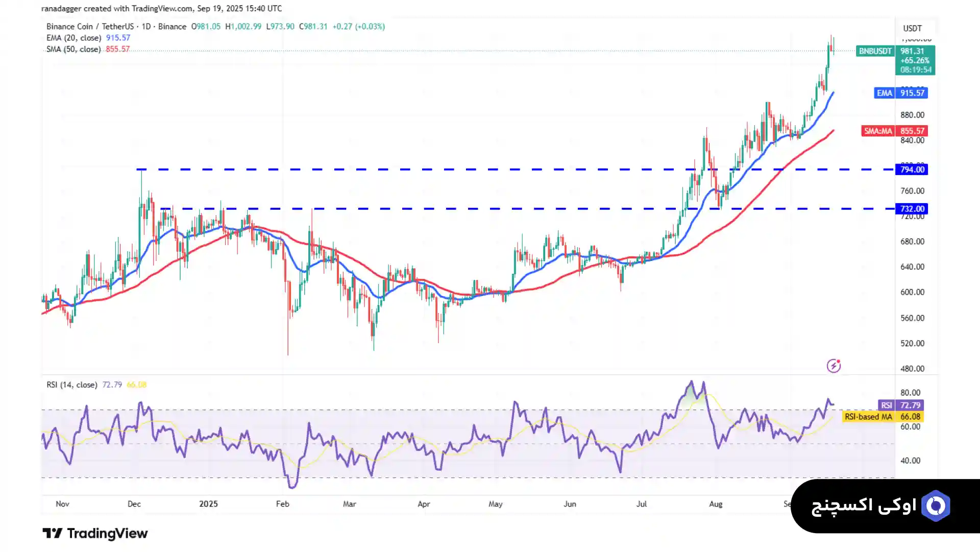This screenshot has height=552, width=980.
Task: Click the green BNBUSDT symbol tag
Action: pos(875,51)
